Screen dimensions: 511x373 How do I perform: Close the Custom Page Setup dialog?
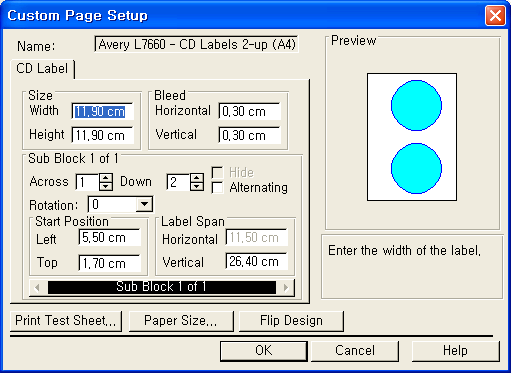click(495, 15)
